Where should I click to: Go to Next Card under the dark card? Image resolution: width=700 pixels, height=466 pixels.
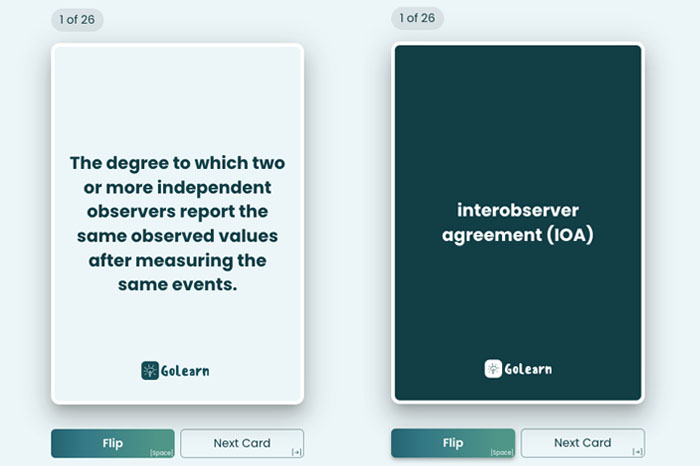click(582, 443)
